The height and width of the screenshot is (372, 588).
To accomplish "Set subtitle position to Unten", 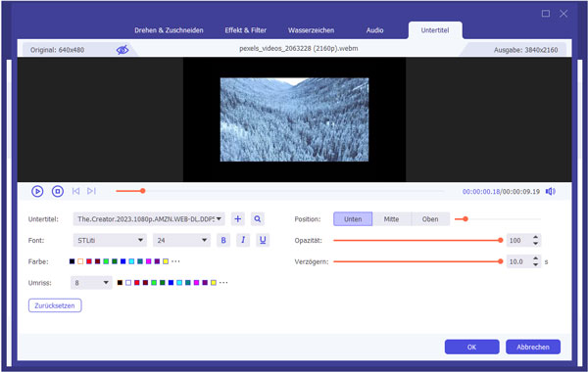I will click(353, 218).
